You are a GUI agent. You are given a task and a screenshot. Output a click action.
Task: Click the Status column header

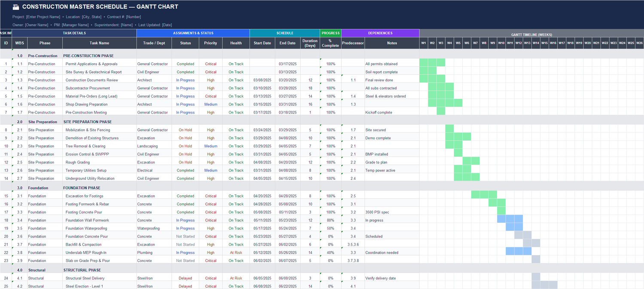(x=185, y=43)
